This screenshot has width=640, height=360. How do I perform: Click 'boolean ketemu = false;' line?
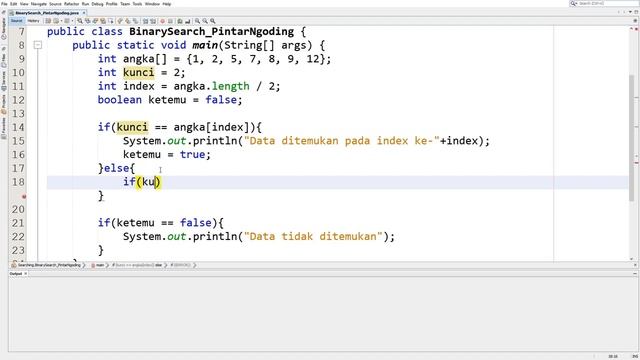pos(170,100)
